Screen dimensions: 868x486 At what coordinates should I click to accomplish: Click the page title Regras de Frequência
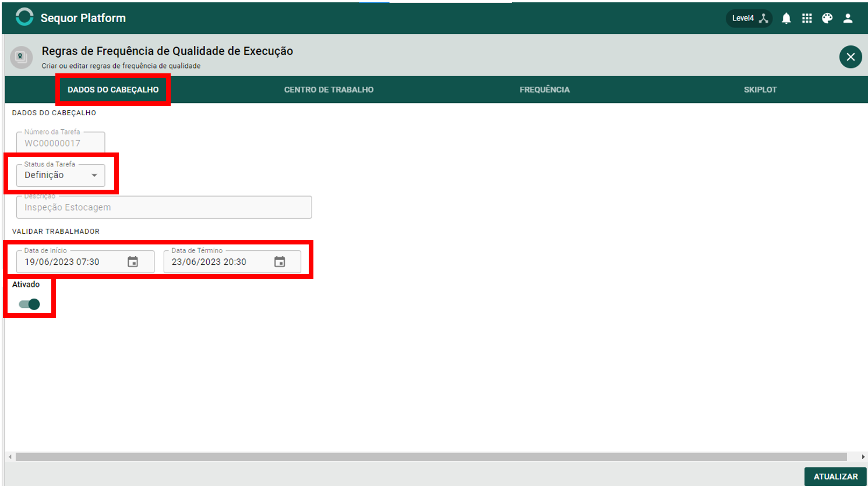[167, 51]
